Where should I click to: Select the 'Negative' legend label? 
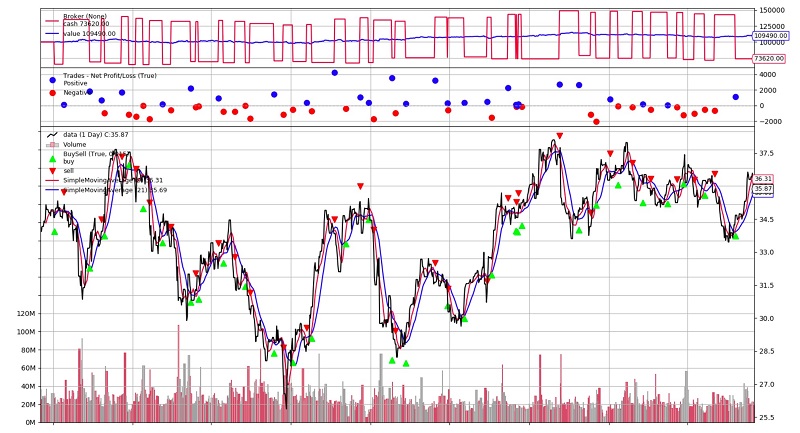[77, 93]
